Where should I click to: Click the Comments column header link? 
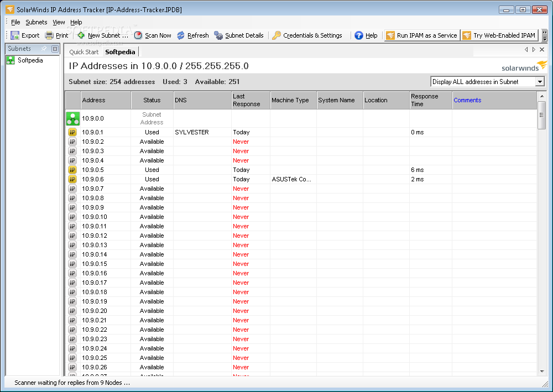pos(467,100)
